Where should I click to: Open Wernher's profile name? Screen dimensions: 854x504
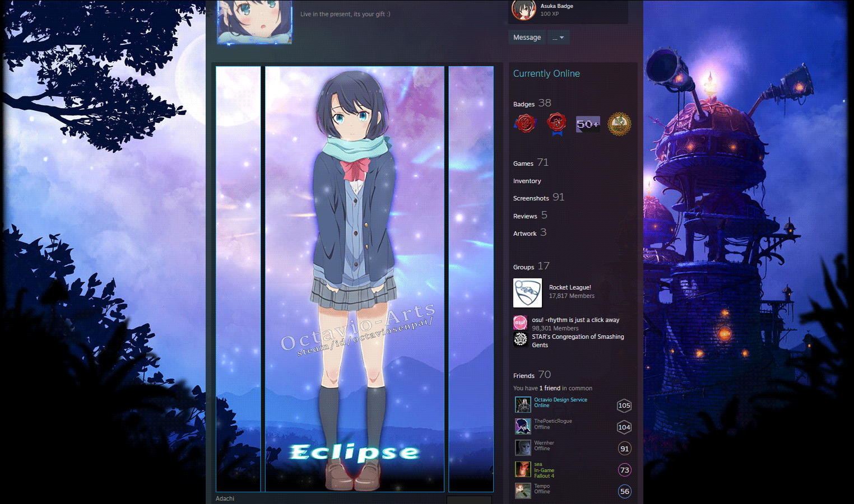point(544,443)
